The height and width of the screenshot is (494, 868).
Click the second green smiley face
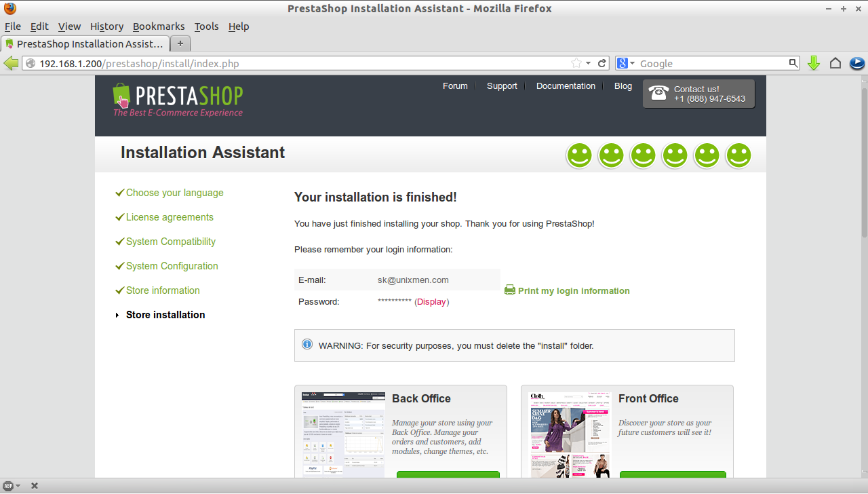611,155
